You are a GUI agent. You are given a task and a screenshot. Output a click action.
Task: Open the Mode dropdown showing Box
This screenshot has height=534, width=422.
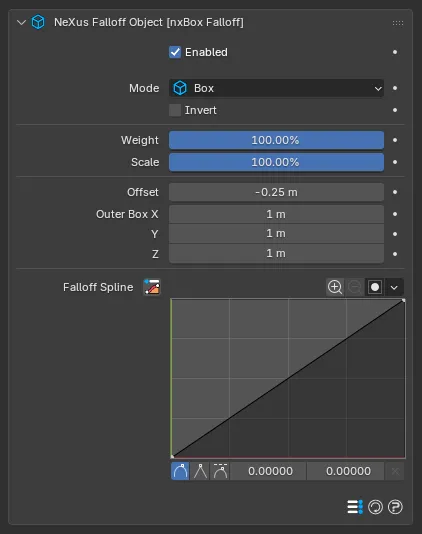276,88
